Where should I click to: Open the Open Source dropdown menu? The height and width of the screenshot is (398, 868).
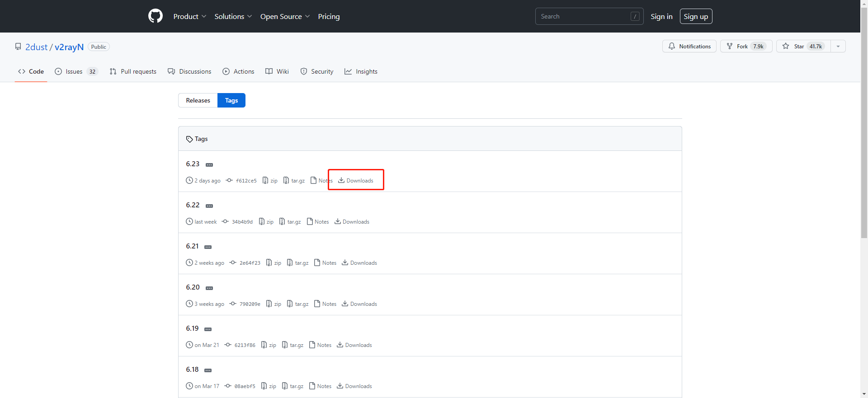(285, 16)
